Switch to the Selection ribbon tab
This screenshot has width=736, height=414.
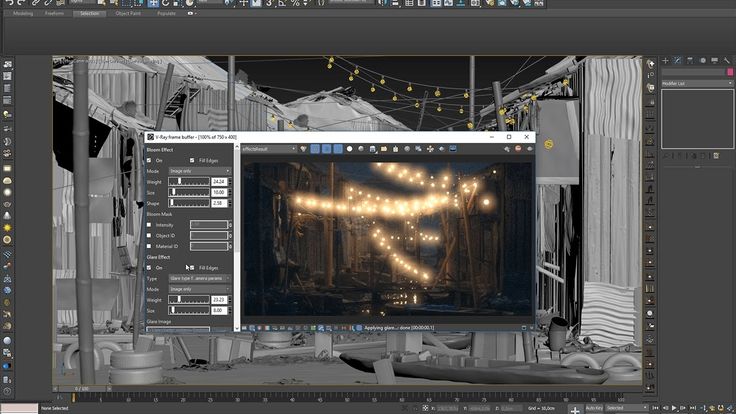(x=89, y=14)
